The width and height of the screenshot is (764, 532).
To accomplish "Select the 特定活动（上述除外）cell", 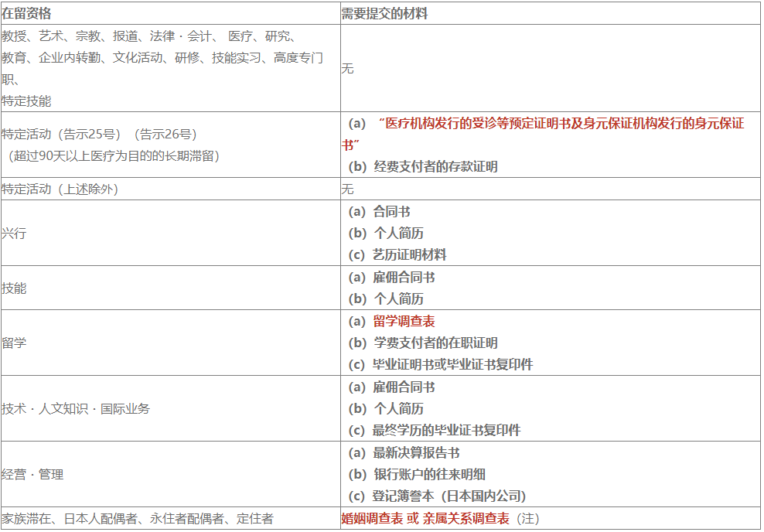I will 60,189.
